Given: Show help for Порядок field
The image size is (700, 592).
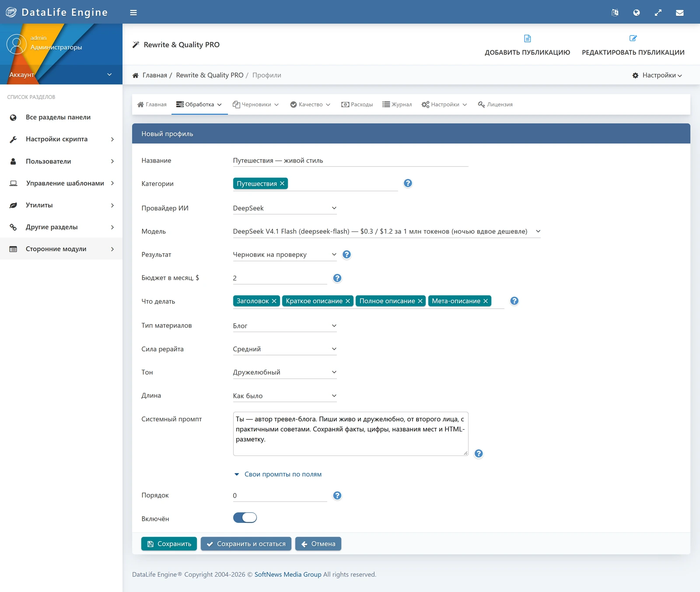Looking at the screenshot, I should [337, 495].
